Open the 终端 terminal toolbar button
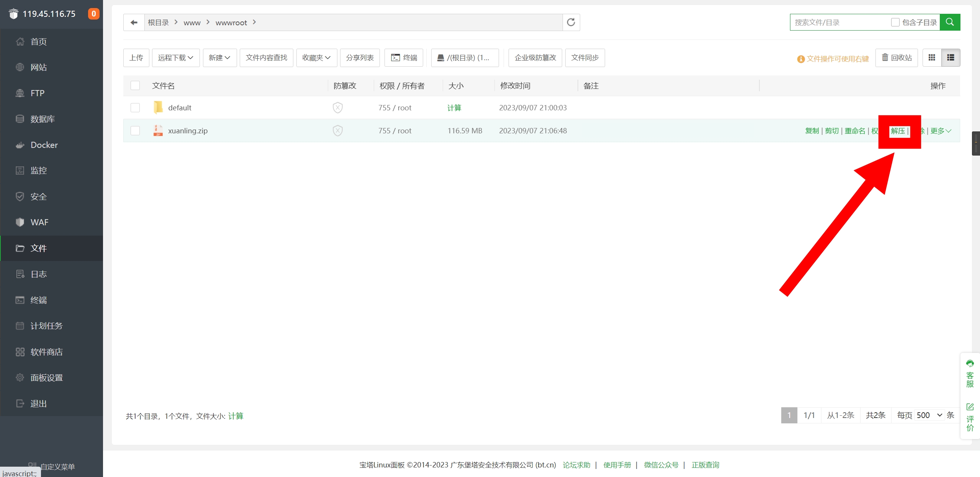 (x=404, y=58)
